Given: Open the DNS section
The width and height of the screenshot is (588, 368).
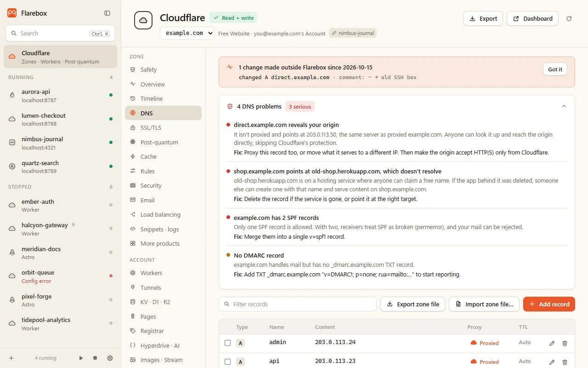Looking at the screenshot, I should pos(163,113).
